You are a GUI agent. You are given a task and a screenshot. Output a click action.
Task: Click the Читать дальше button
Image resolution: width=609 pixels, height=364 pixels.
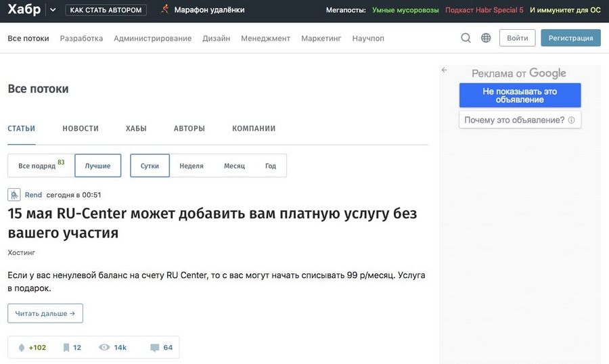45,313
